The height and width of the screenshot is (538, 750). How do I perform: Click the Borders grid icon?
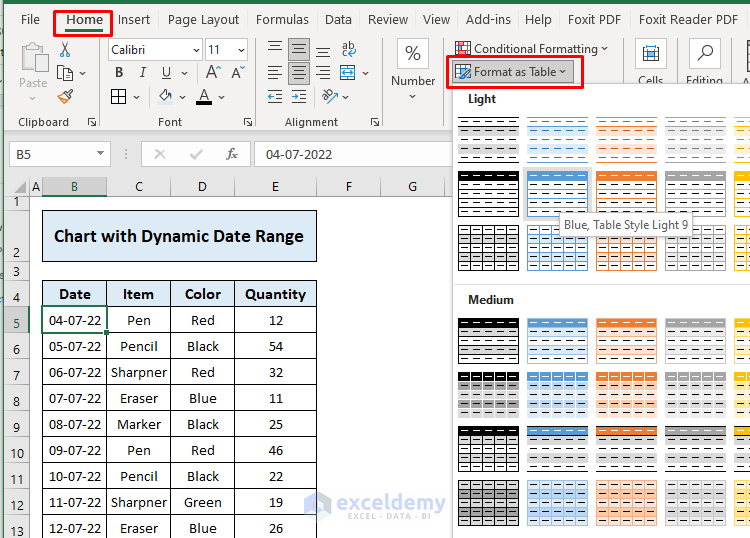[x=119, y=97]
